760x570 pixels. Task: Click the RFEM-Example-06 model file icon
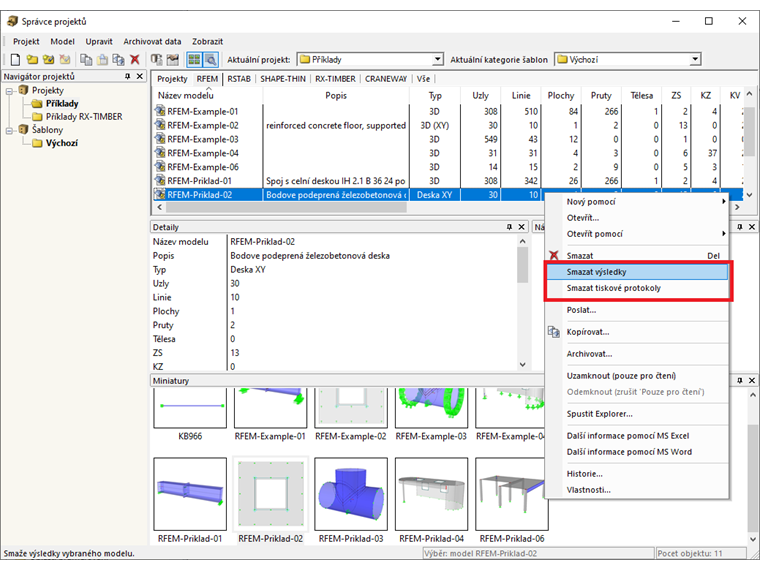click(160, 167)
